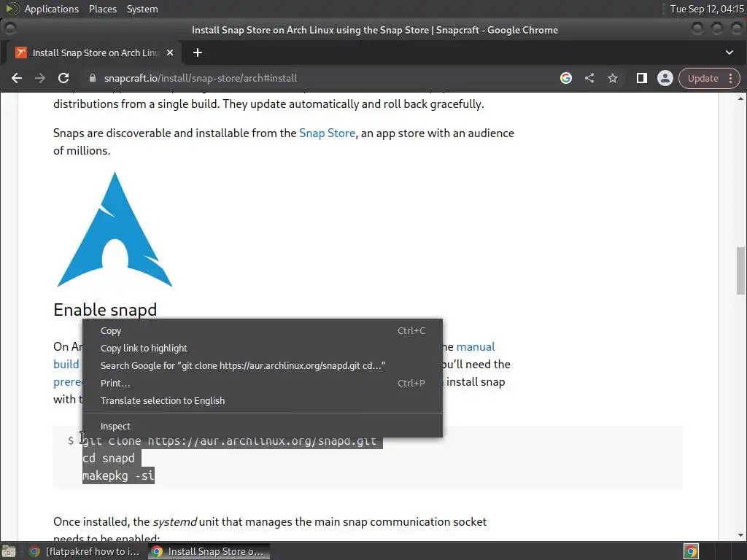The image size is (747, 560).
Task: Bookmark this page with the star icon
Action: 613,78
